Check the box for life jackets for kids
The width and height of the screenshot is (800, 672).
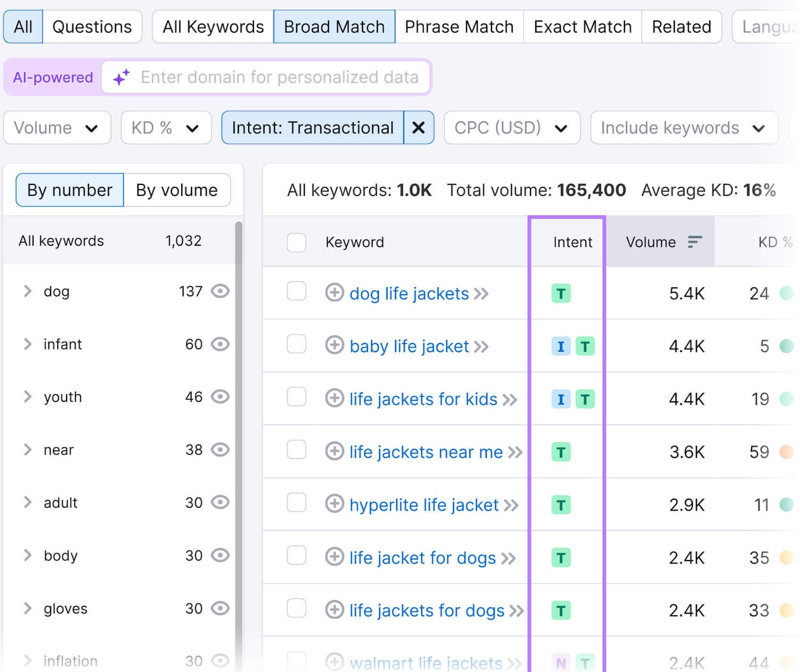(296, 397)
